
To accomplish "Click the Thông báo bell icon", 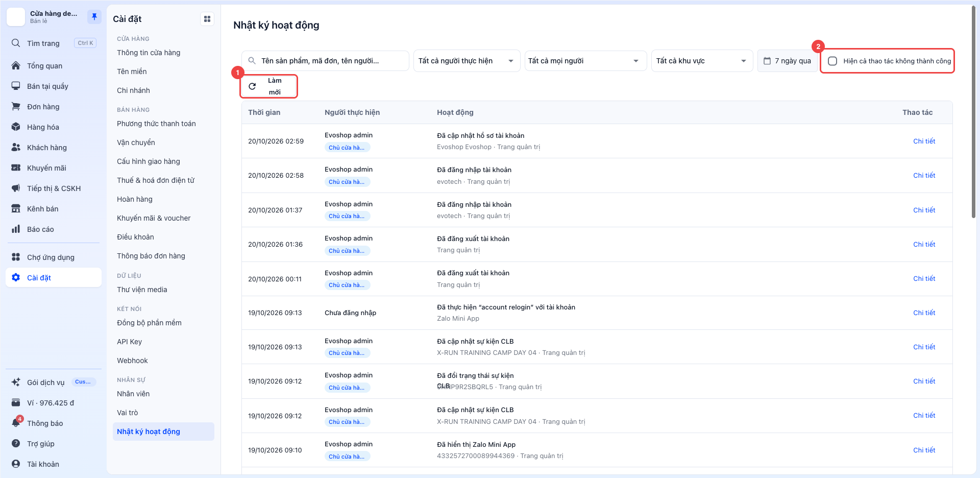I will point(16,423).
